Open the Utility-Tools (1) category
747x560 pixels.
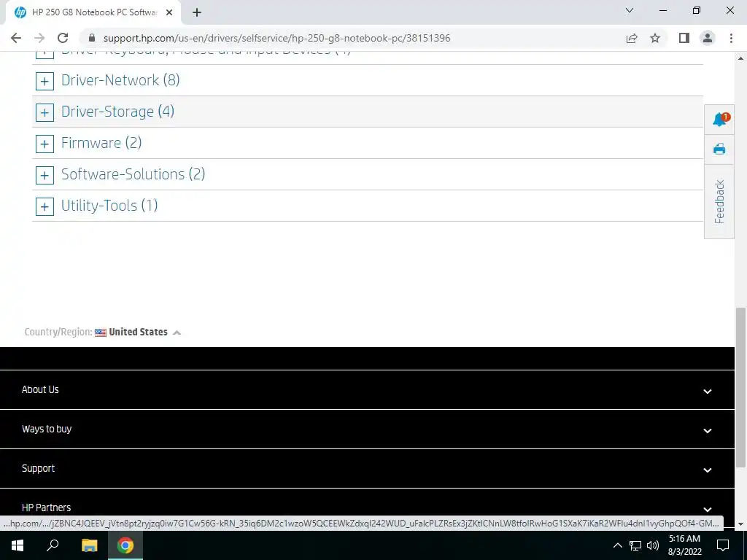click(109, 206)
